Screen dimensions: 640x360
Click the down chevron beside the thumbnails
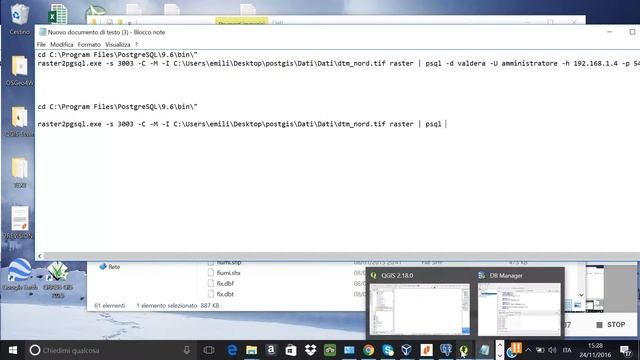[x=581, y=295]
